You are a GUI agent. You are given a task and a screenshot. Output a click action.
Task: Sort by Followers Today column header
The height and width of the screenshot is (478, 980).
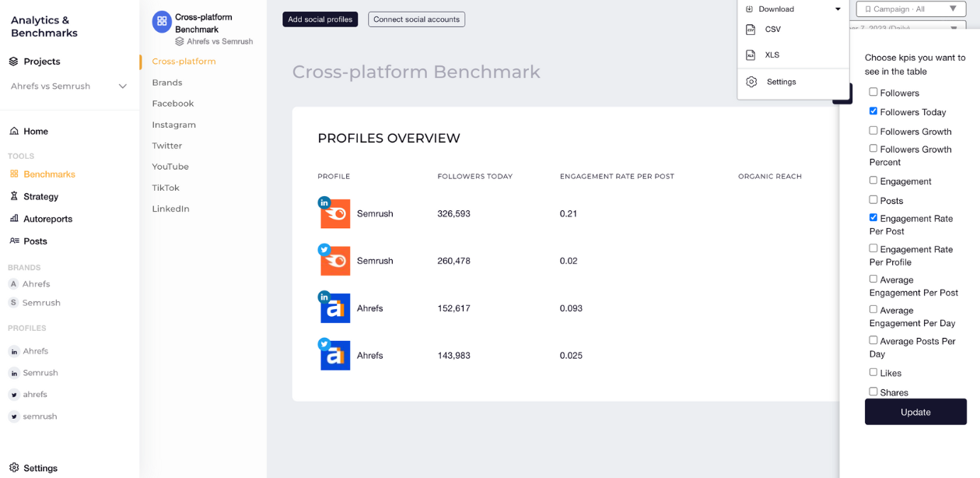(475, 177)
